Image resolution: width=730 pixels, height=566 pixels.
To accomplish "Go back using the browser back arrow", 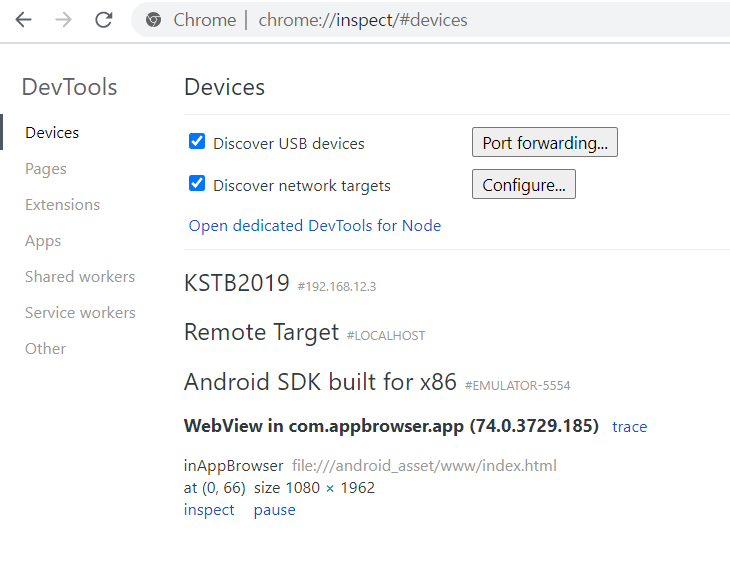I will click(x=23, y=20).
